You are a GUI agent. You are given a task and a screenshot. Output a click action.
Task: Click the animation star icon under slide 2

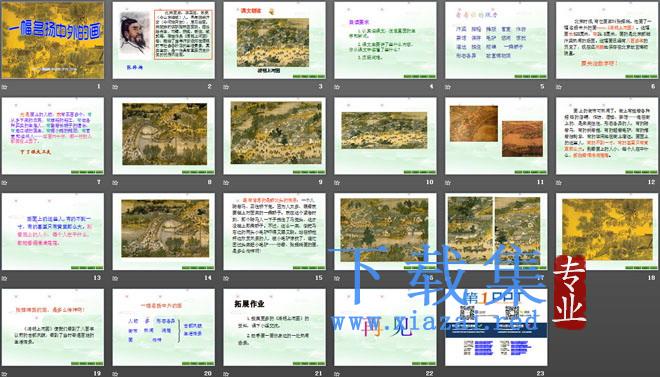[115, 87]
